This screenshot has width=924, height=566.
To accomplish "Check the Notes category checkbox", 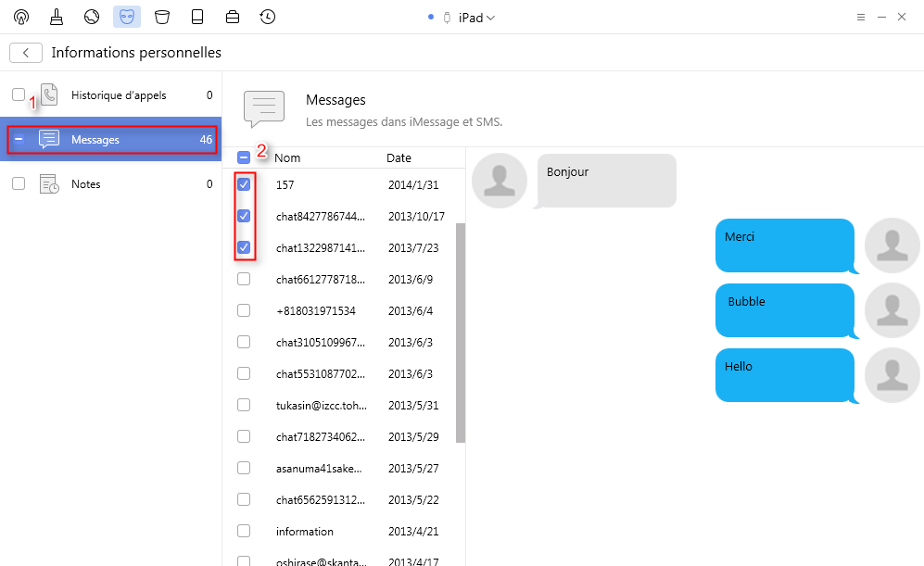I will 19,183.
